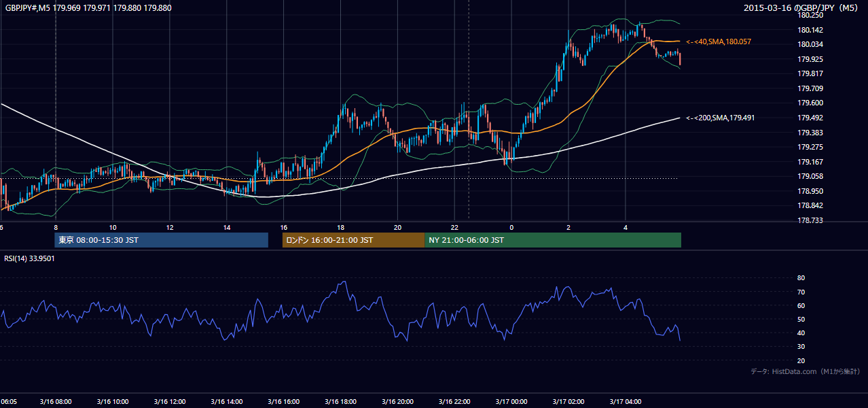Click the 3/17 04:00 date label
868x408 pixels.
coord(626,402)
